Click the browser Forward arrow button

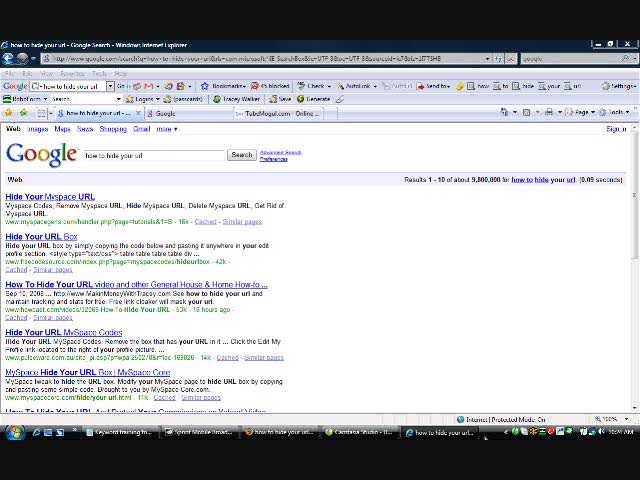(22, 59)
